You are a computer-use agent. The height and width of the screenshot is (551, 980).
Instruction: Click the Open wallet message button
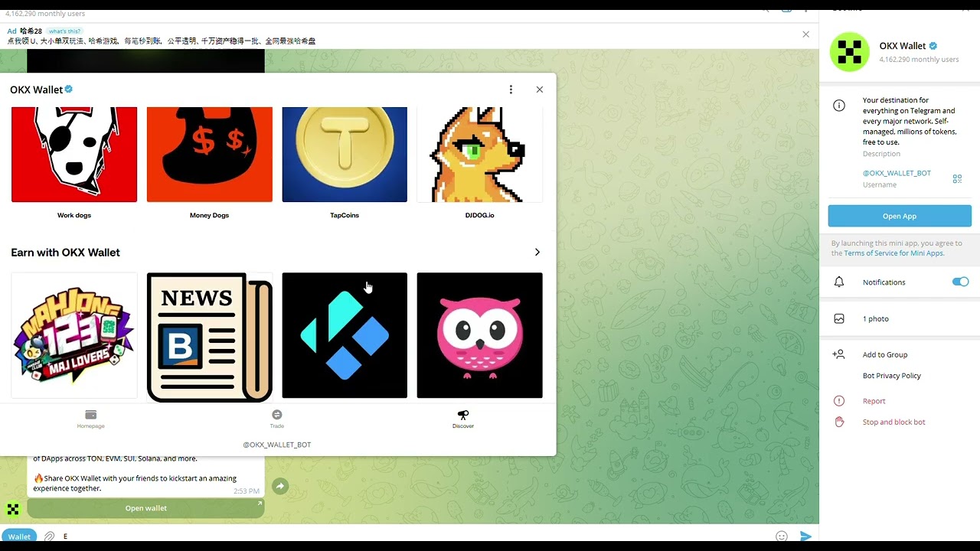(145, 508)
